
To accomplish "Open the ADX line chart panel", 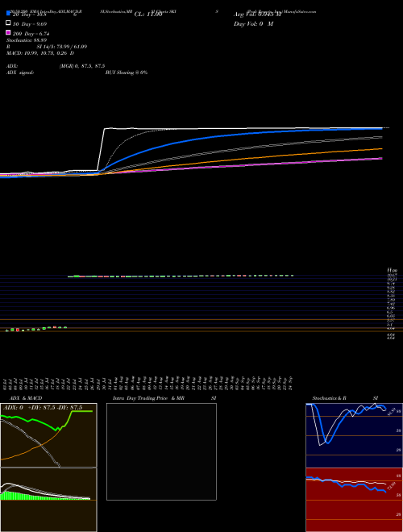I will click(x=48, y=435).
